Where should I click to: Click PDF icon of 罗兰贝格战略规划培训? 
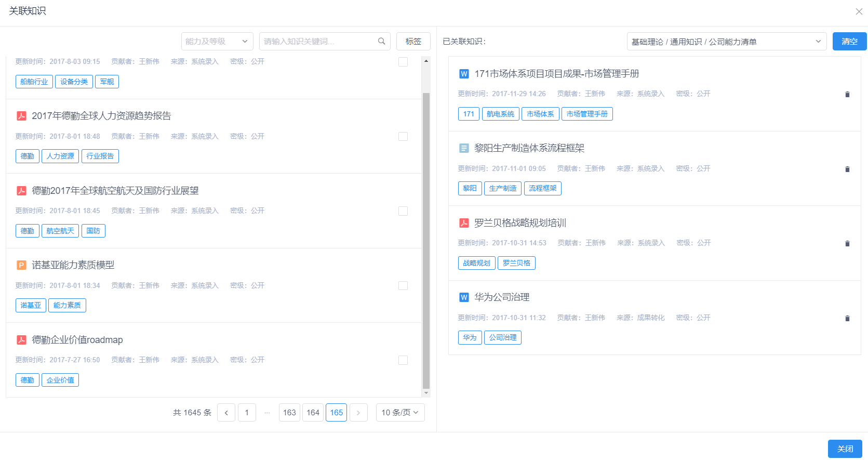click(x=464, y=223)
